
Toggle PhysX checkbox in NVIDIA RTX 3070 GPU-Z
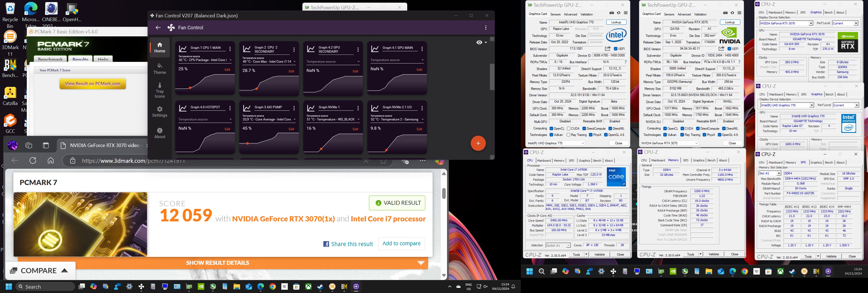tap(704, 135)
